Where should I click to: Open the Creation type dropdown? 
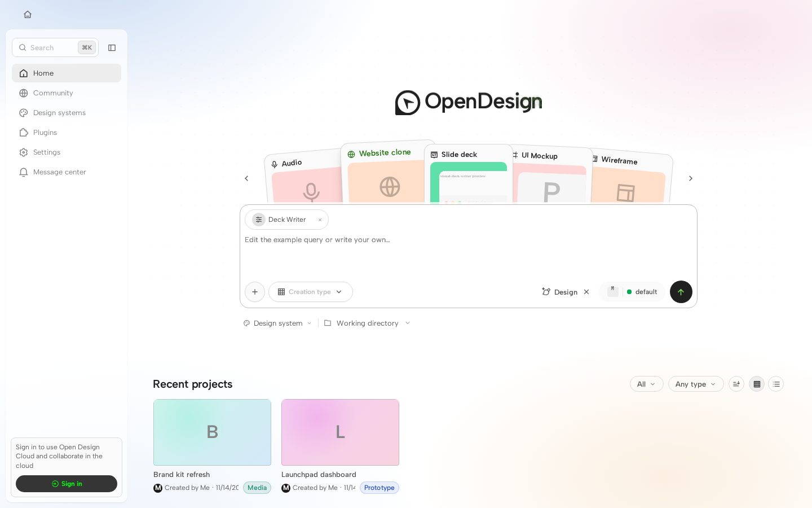(311, 292)
